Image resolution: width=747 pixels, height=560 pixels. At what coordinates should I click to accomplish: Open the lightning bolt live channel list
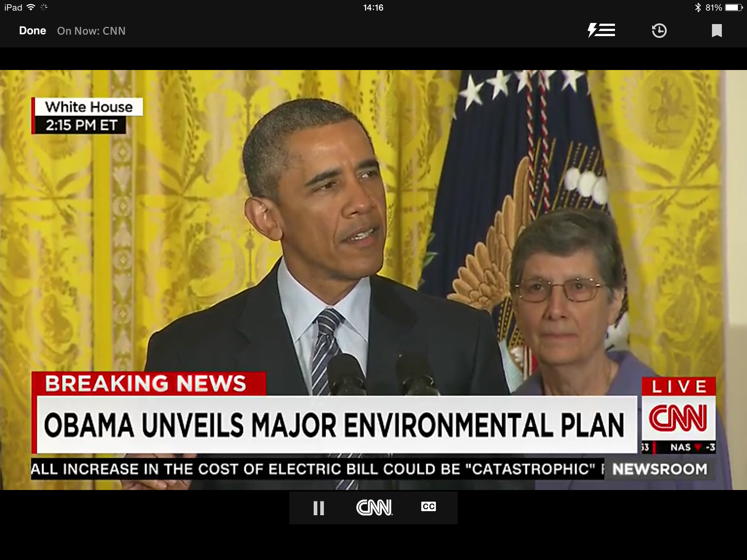[601, 31]
